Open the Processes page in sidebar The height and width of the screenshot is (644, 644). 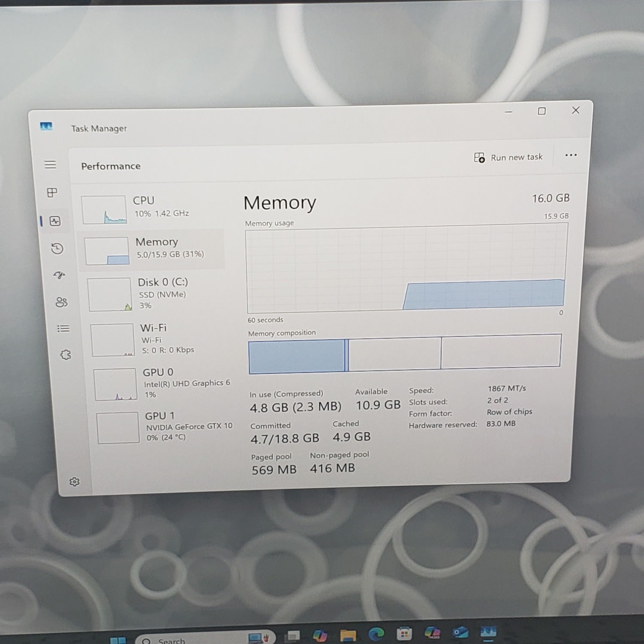pyautogui.click(x=52, y=193)
